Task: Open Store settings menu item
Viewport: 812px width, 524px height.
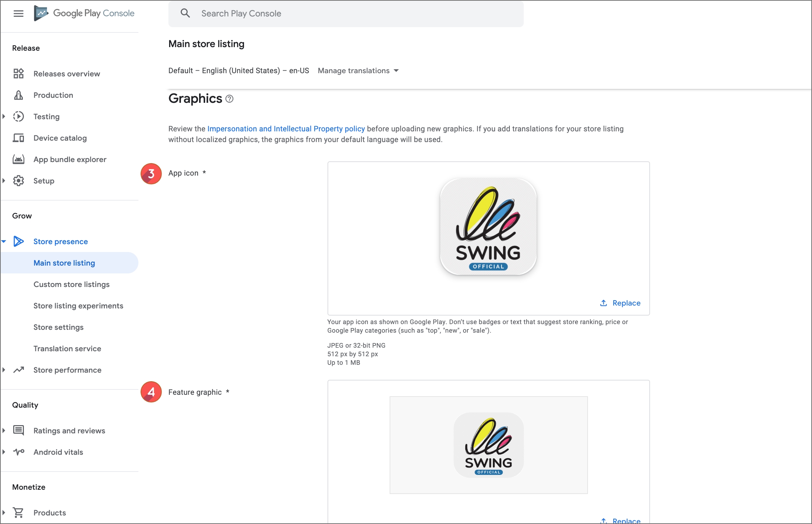Action: click(x=59, y=327)
